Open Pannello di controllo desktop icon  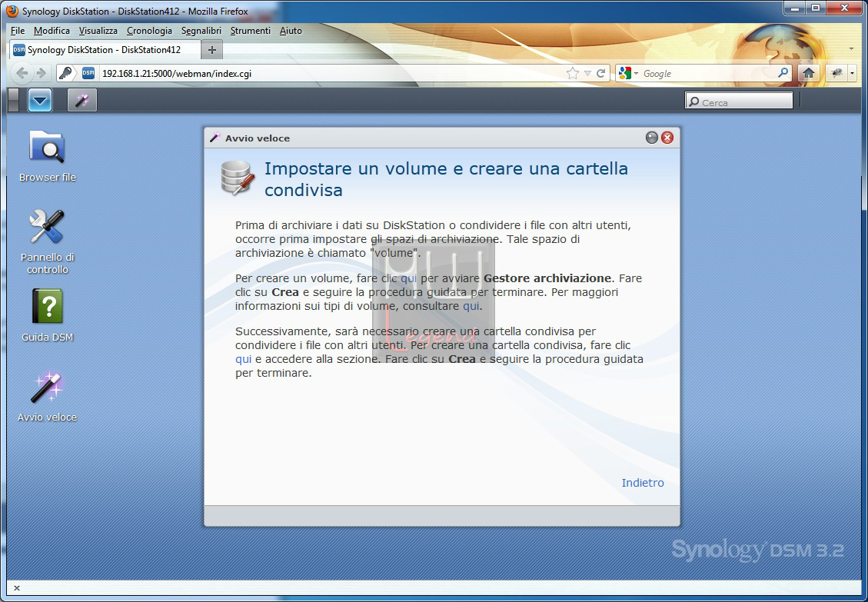click(47, 241)
